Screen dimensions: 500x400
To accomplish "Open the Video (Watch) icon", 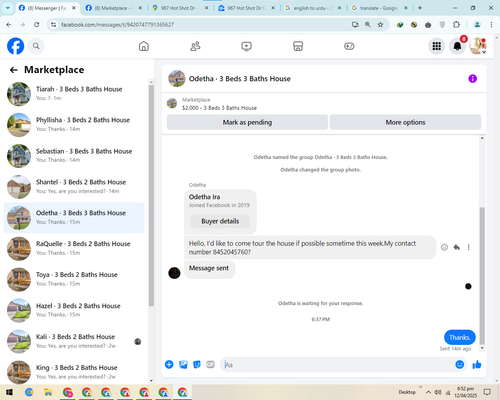I will point(246,46).
